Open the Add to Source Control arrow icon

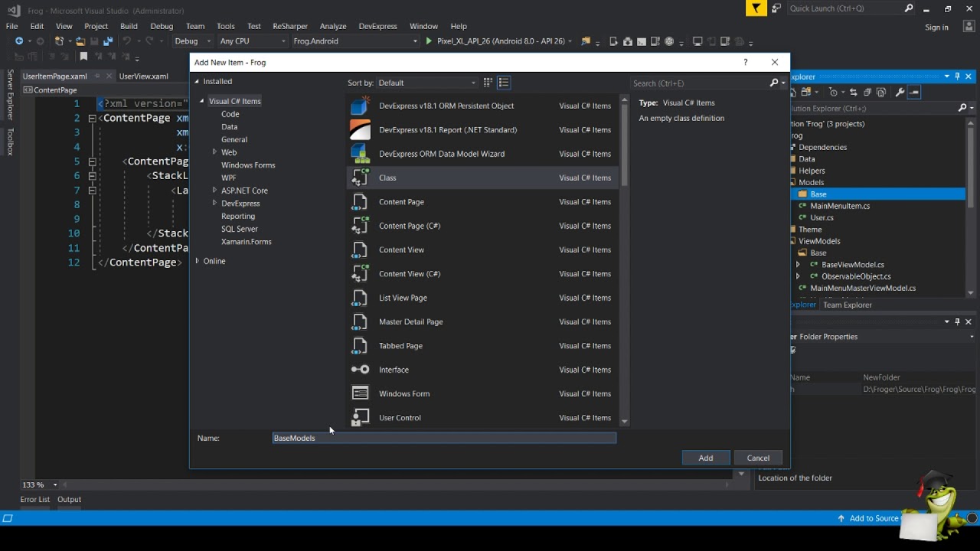841,518
